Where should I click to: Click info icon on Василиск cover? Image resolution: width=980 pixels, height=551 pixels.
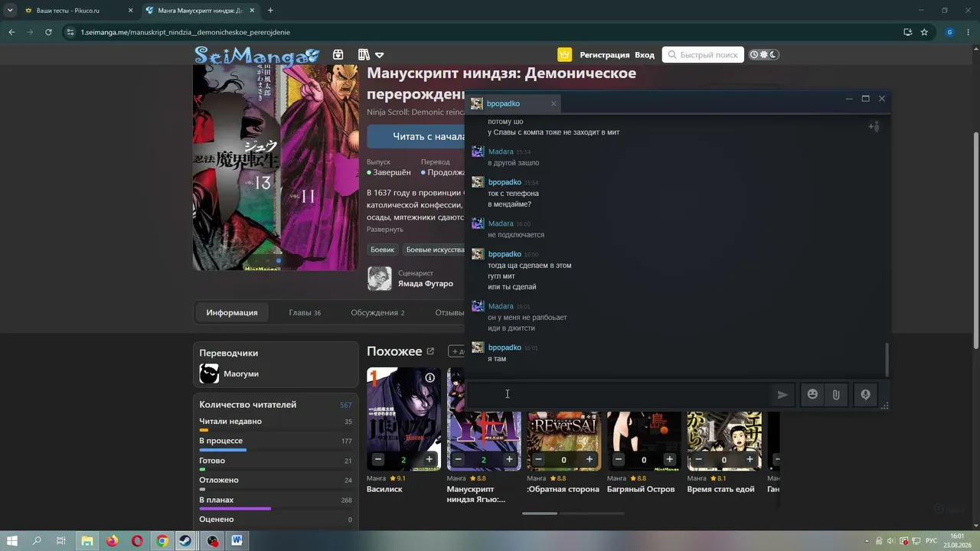[x=430, y=378]
